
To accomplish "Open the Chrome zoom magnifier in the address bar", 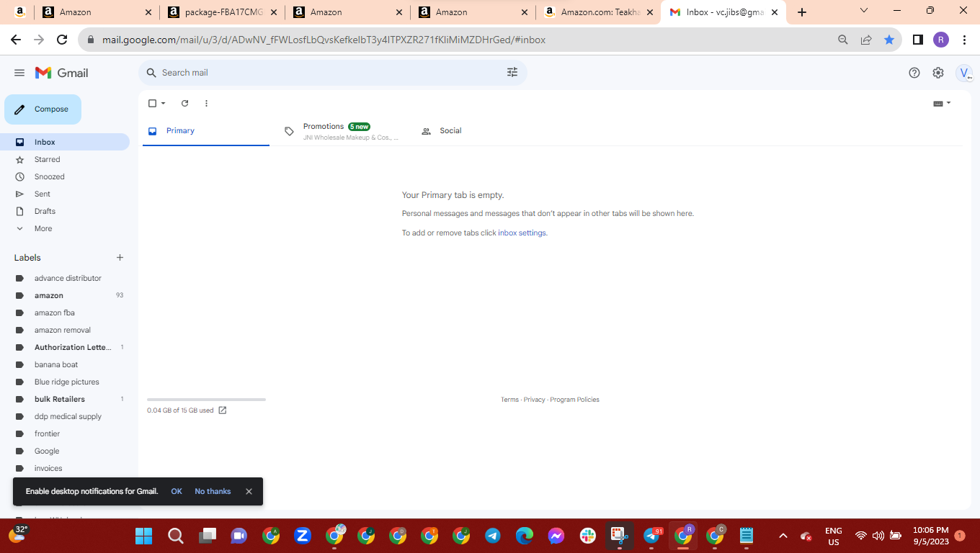I will [843, 40].
